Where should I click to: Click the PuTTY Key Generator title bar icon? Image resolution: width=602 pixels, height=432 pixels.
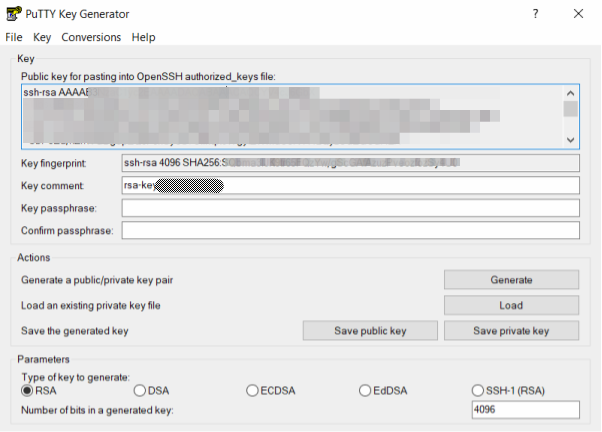[14, 14]
